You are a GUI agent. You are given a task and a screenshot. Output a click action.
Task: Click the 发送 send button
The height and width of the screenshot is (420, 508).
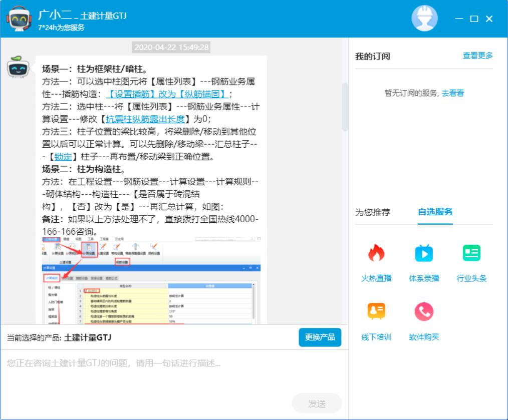tap(317, 403)
